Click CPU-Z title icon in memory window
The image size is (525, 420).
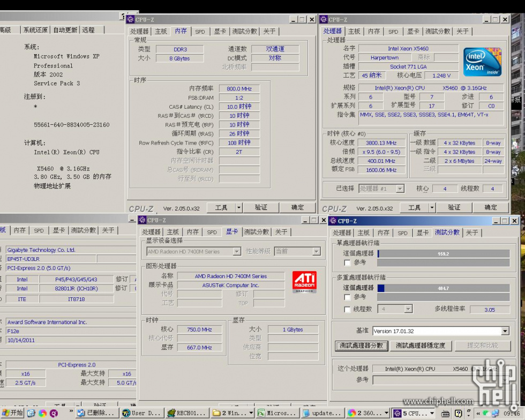130,19
